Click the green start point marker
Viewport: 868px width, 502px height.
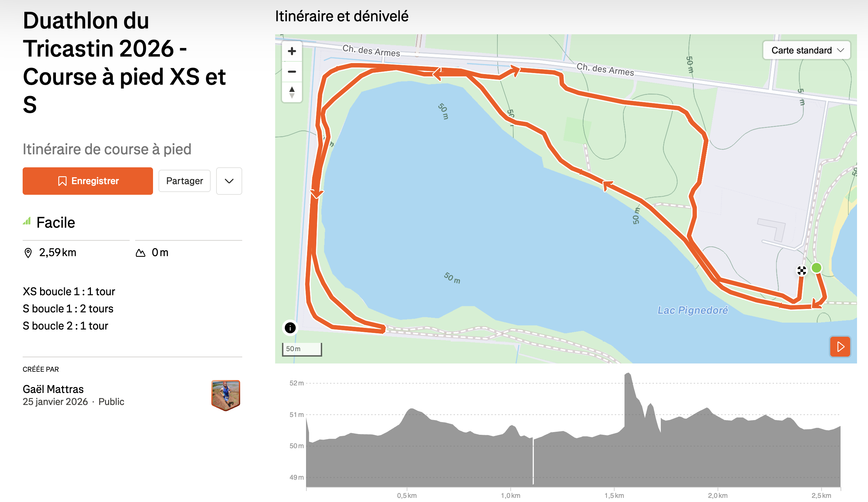[816, 267]
